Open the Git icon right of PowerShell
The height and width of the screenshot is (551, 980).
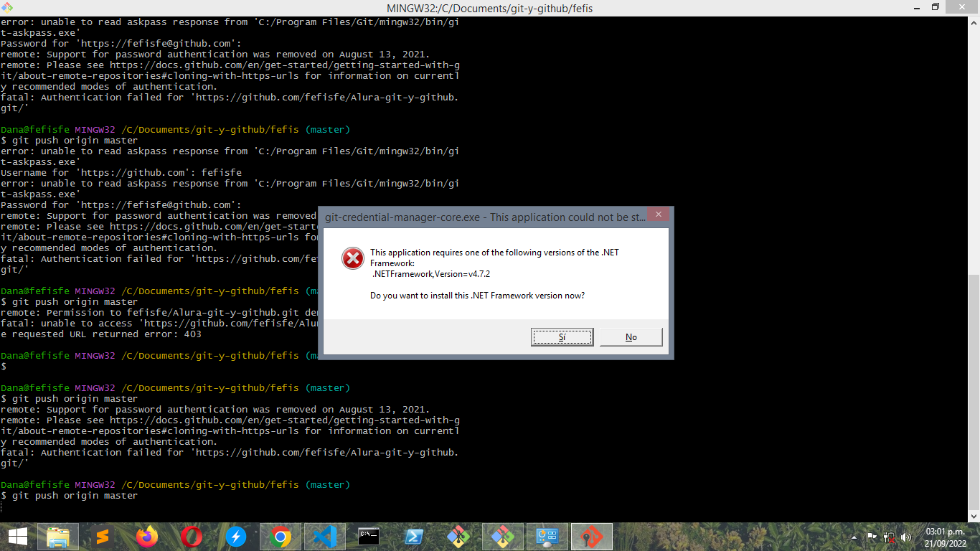458,537
